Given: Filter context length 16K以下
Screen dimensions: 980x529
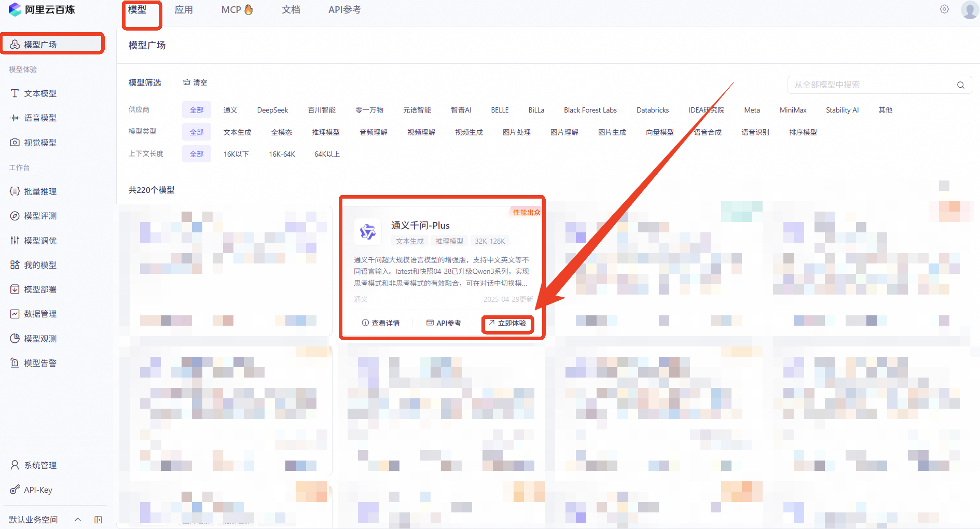Looking at the screenshot, I should [x=237, y=154].
